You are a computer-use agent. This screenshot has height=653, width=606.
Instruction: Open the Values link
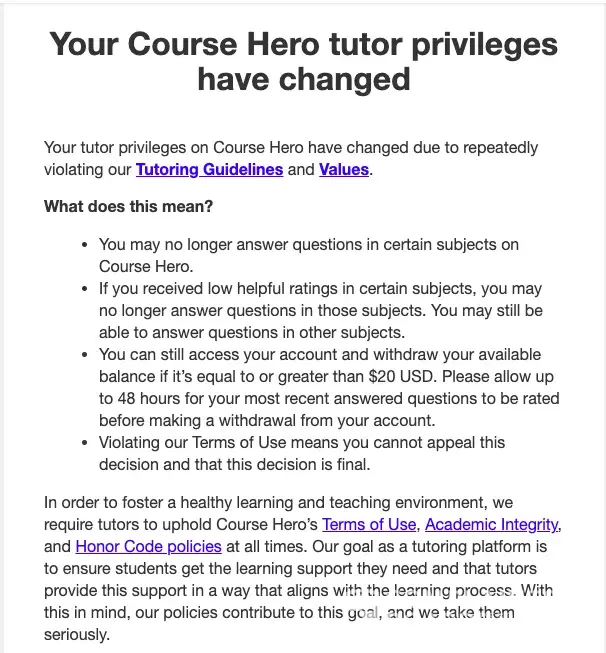(x=343, y=170)
